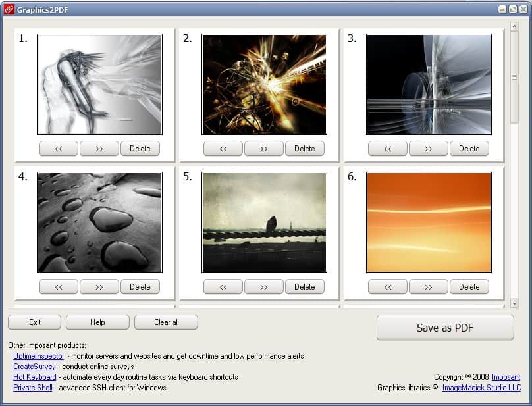Click Save as PDF button

click(445, 328)
